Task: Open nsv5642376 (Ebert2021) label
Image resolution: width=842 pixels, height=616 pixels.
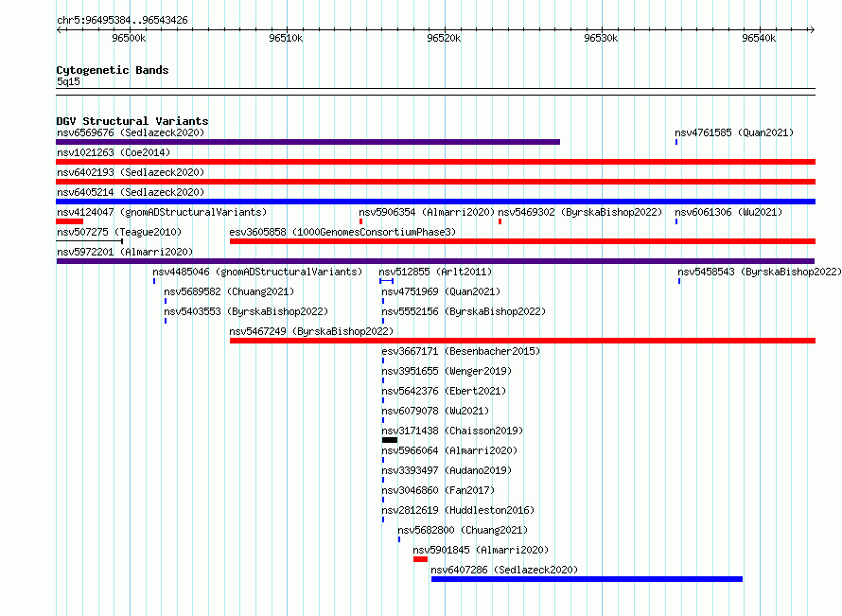Action: pos(444,391)
